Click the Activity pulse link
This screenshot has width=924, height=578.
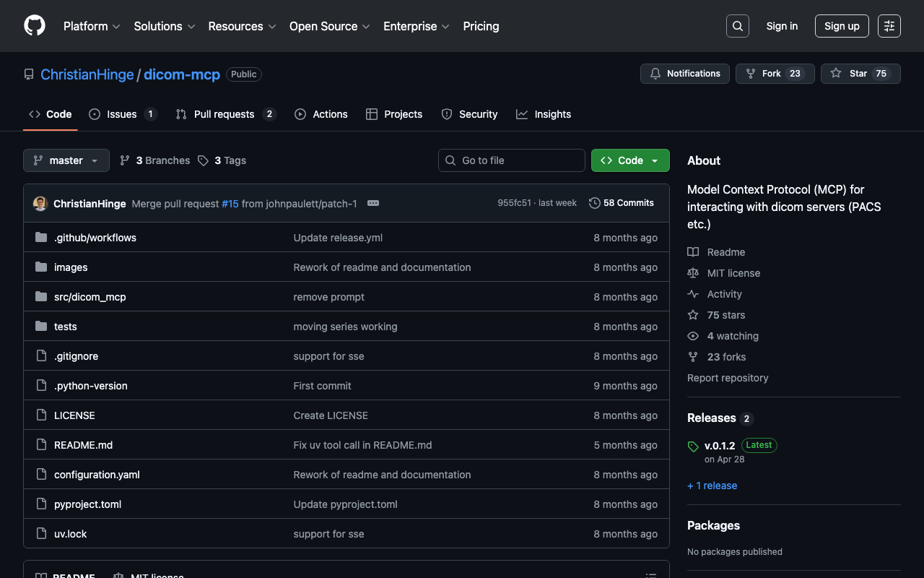click(x=724, y=294)
